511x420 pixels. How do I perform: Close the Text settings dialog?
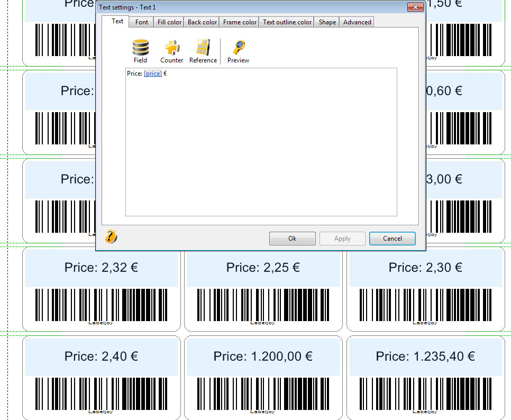pyautogui.click(x=415, y=7)
